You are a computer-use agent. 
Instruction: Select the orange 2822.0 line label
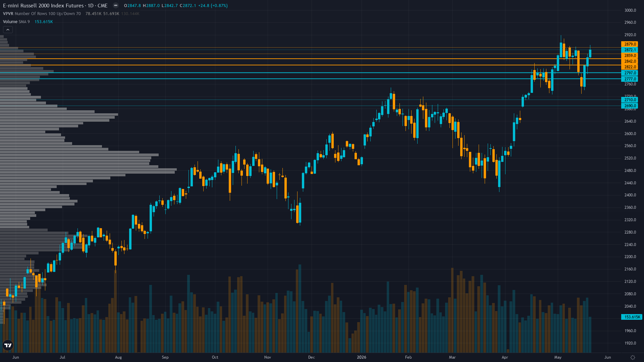pyautogui.click(x=630, y=67)
